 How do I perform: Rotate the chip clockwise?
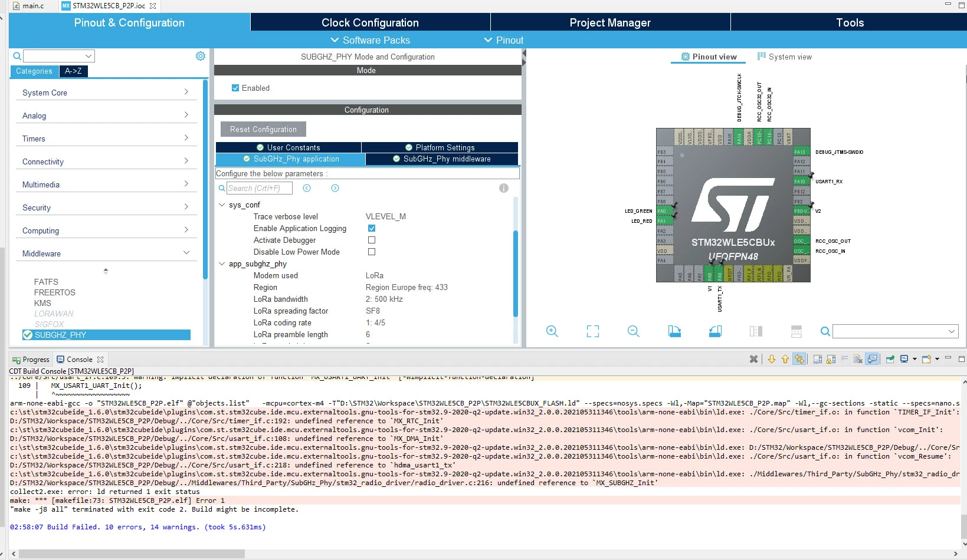pos(674,331)
